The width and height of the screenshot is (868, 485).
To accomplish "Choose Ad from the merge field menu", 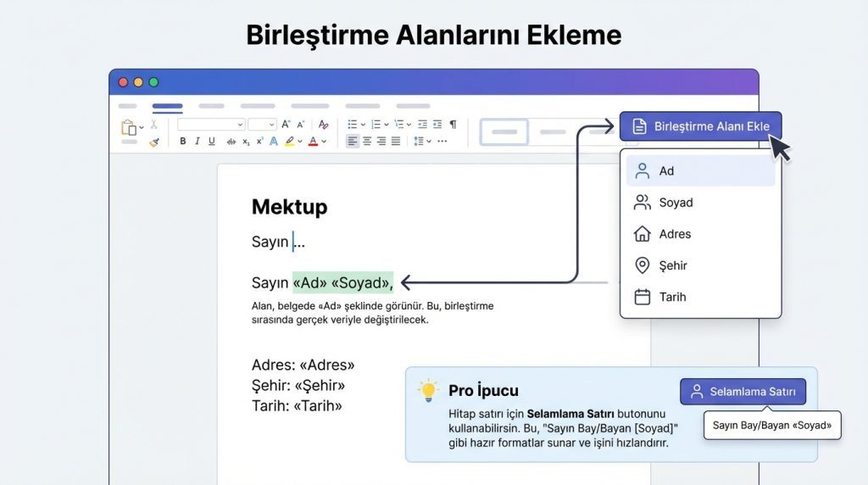I will (x=700, y=170).
